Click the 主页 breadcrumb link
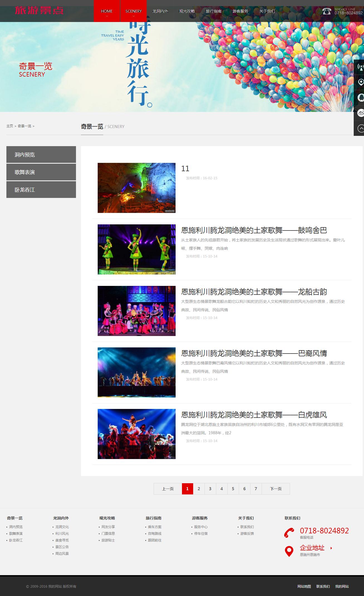Viewport: 364px width, 596px height. pos(10,126)
